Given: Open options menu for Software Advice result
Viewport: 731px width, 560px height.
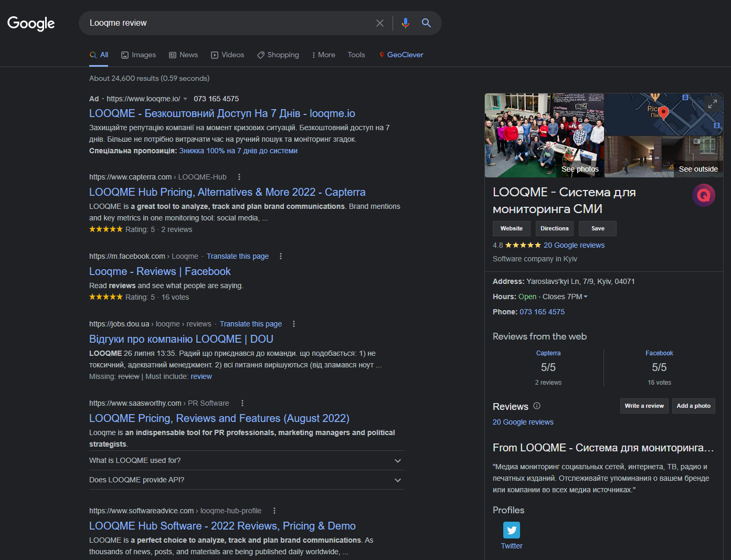Looking at the screenshot, I should tap(274, 511).
